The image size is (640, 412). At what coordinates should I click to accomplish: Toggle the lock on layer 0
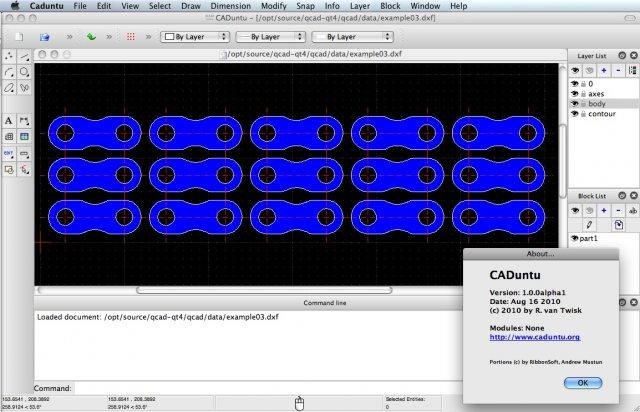pyautogui.click(x=584, y=84)
